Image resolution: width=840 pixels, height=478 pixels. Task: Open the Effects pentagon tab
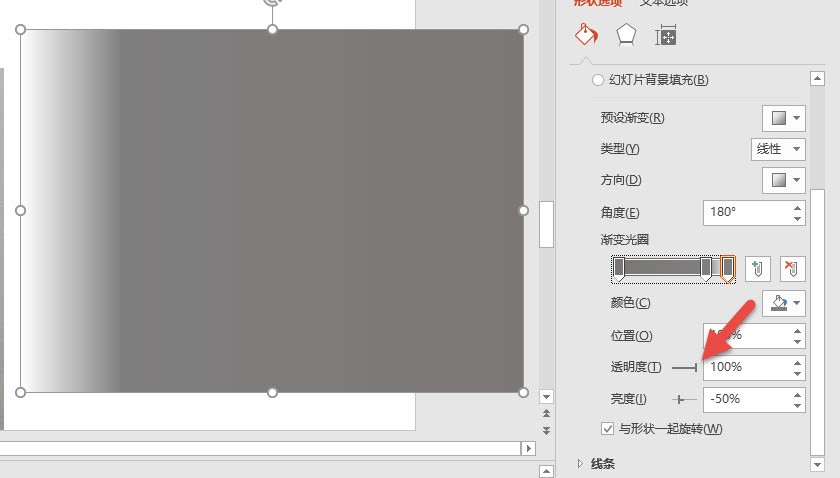(x=626, y=35)
